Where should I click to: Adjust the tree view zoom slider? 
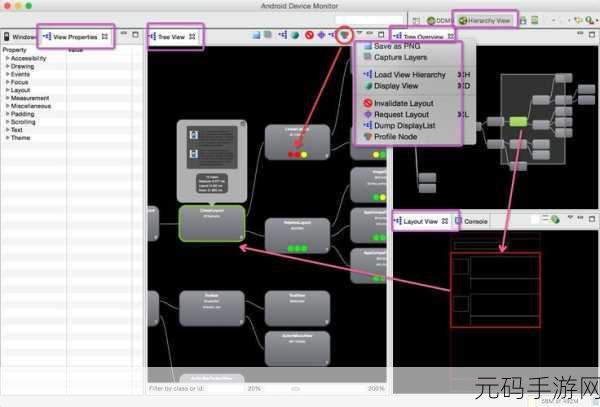pyautogui.click(x=295, y=389)
